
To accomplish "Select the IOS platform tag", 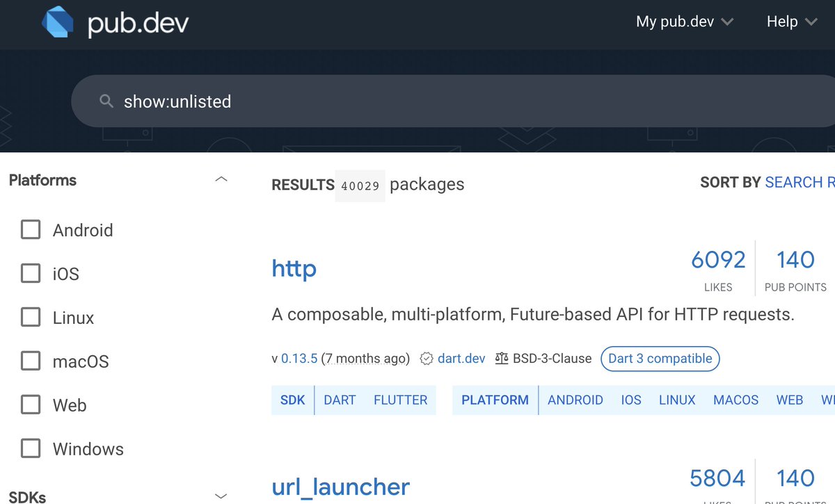I will coord(631,400).
